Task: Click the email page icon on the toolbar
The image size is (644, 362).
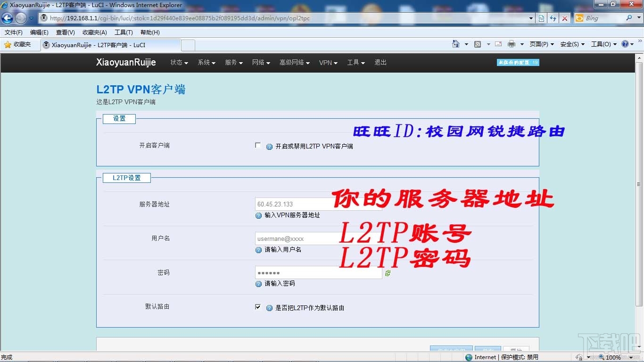Action: click(498, 44)
